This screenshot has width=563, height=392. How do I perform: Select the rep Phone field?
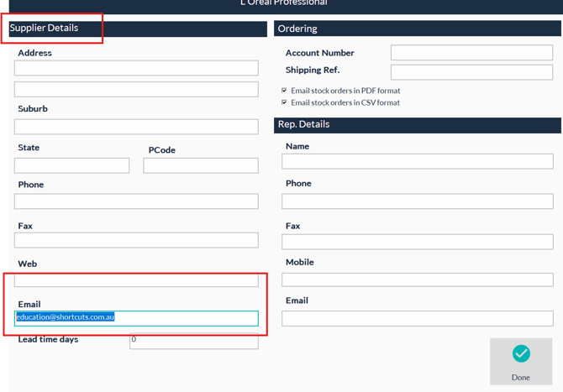[x=417, y=201]
